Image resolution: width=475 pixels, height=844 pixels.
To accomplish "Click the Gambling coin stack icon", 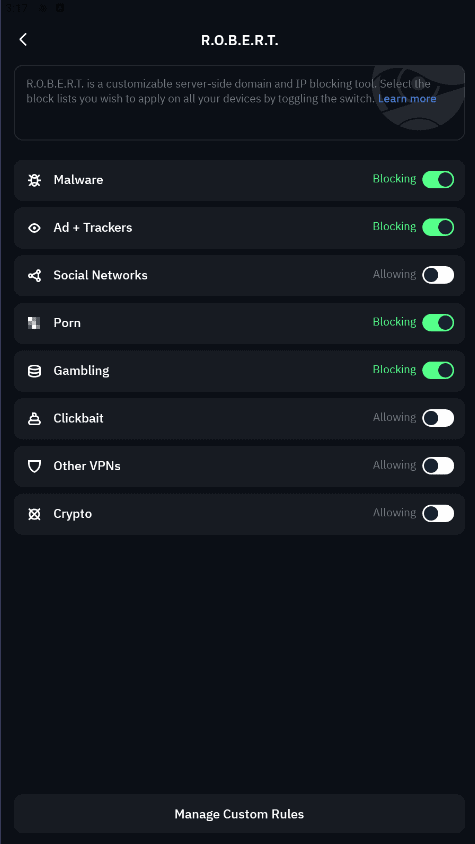I will click(x=34, y=371).
